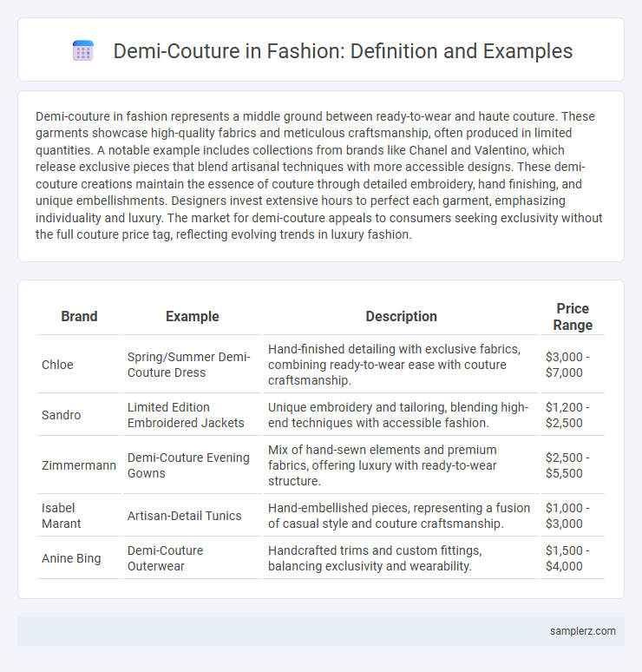The image size is (642, 672).
Task: Click the '$1,200 - $2,500' price cell
Action: point(573,415)
